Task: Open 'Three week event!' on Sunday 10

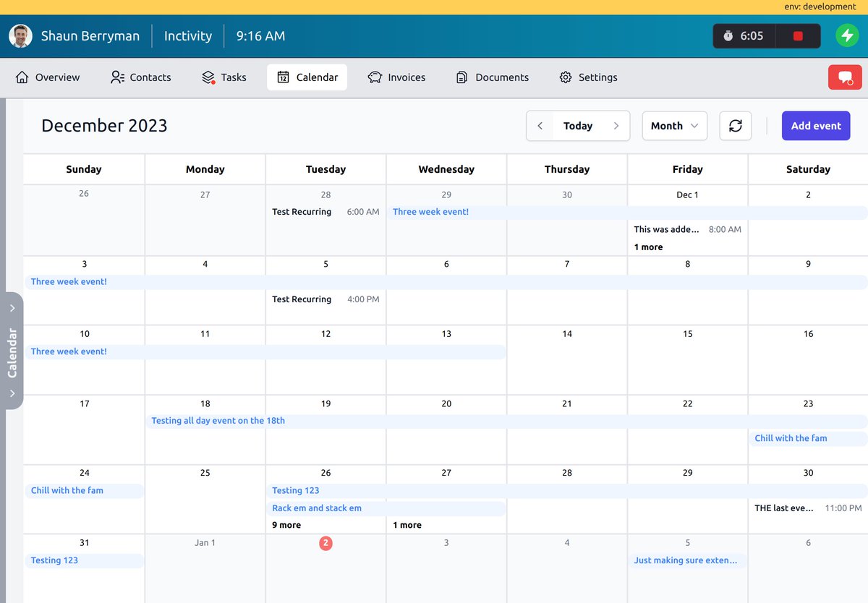Action: 265,351
